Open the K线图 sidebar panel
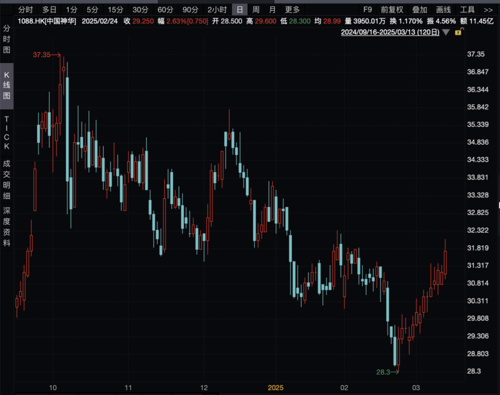 pyautogui.click(x=7, y=86)
